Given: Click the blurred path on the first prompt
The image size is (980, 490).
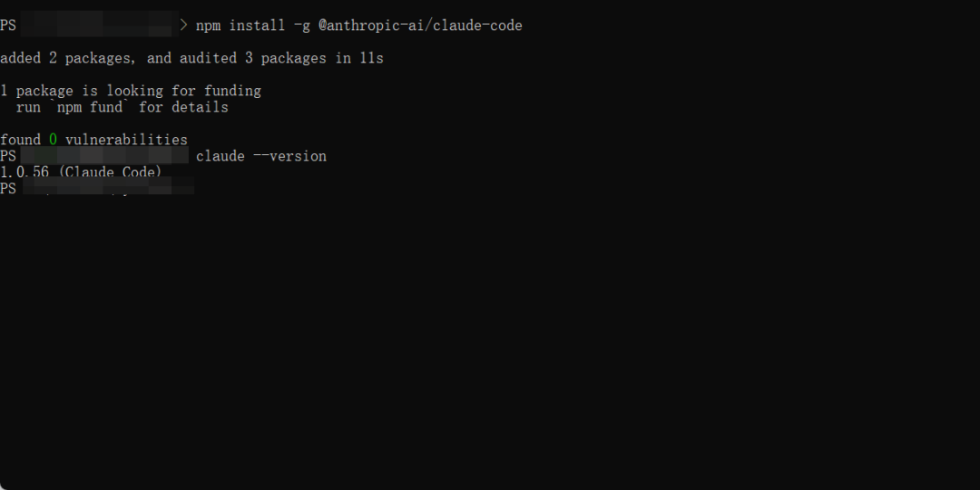Looking at the screenshot, I should (x=99, y=24).
